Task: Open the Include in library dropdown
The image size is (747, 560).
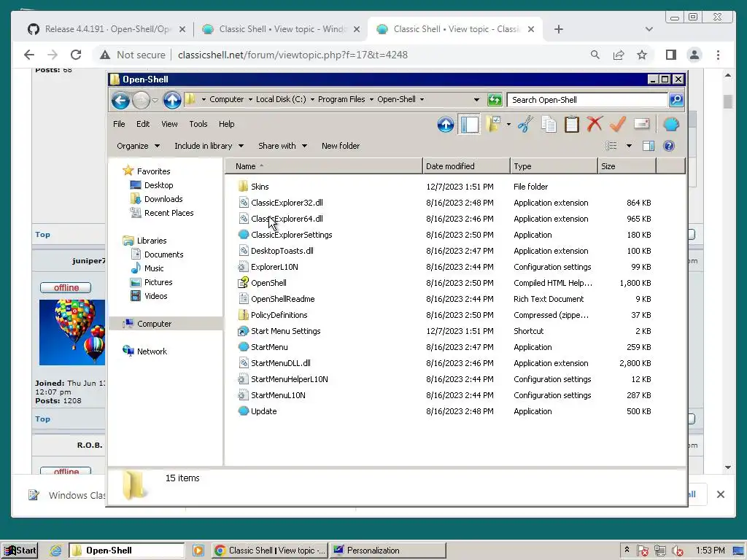Action: point(209,146)
